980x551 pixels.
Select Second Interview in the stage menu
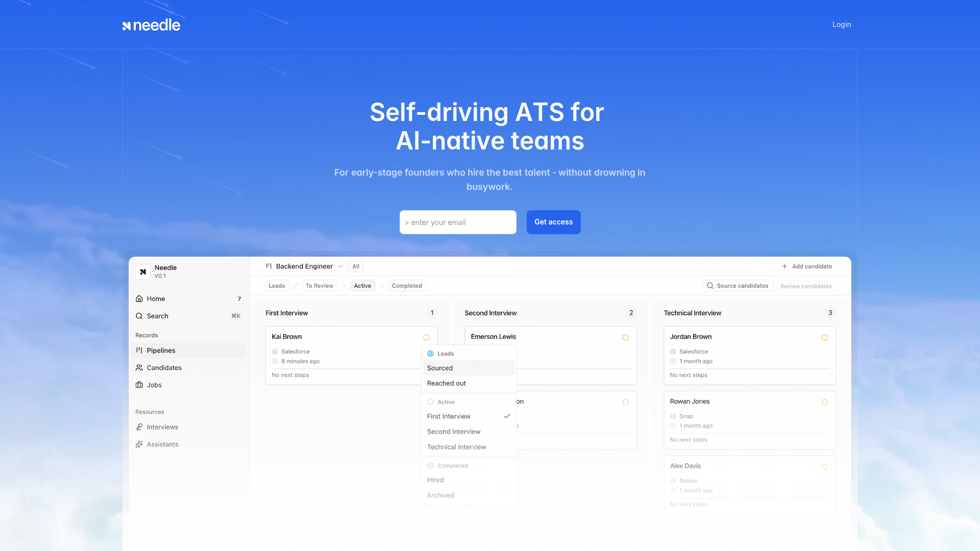click(x=454, y=432)
